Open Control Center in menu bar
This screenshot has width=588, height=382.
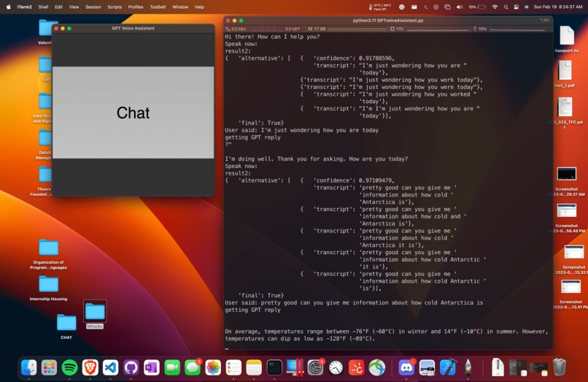[517, 7]
